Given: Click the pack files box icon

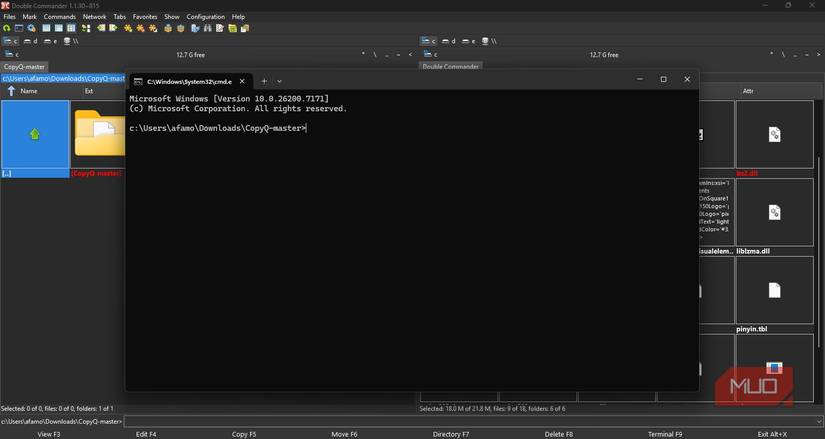Looking at the screenshot, I should click(x=168, y=28).
